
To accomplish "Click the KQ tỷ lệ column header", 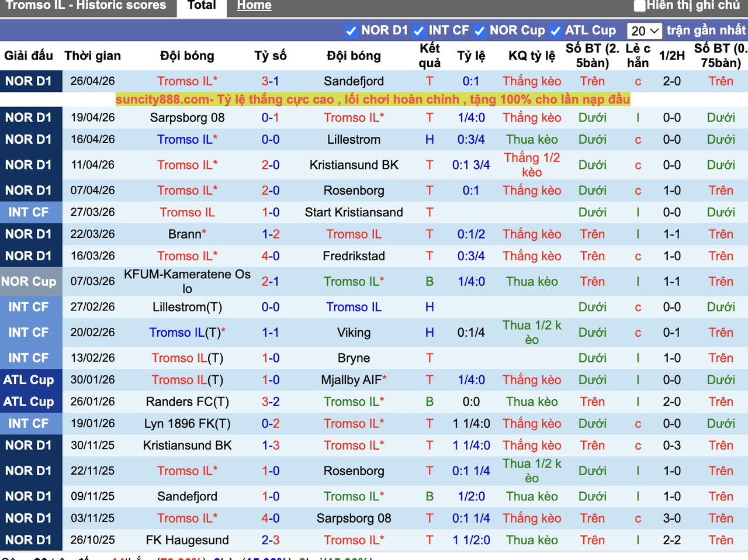I will tap(532, 56).
